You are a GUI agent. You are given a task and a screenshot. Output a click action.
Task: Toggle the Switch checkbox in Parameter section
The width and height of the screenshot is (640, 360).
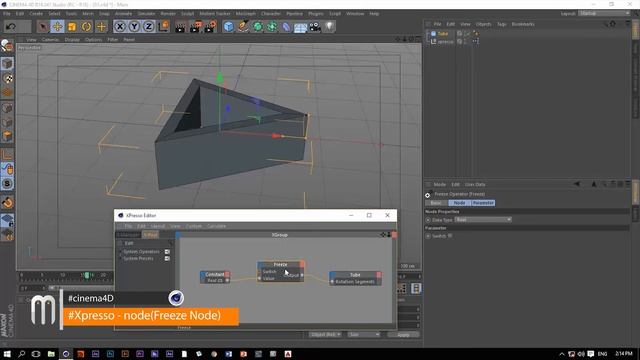pyautogui.click(x=450, y=236)
